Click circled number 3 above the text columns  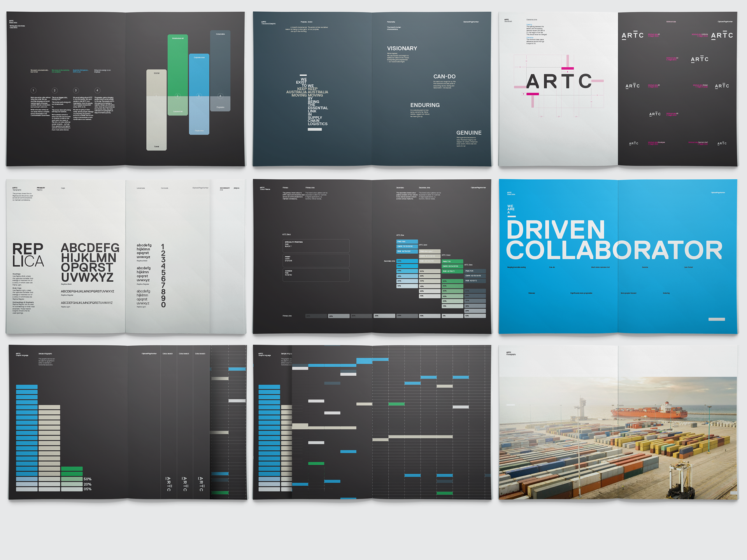coord(76,90)
